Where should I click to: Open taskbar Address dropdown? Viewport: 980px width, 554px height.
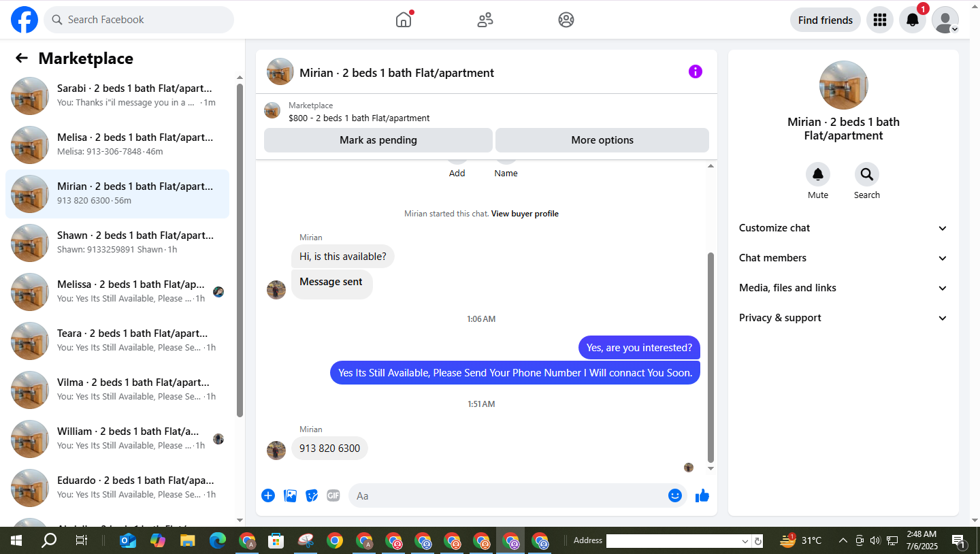(745, 541)
